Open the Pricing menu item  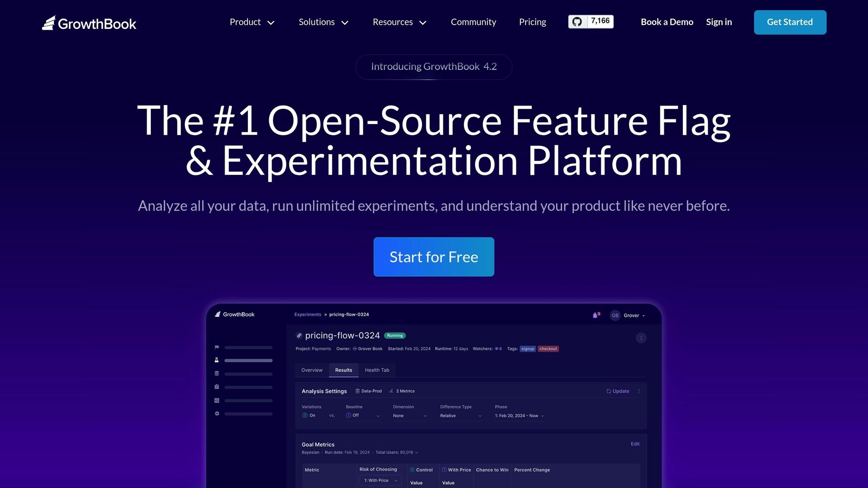[x=532, y=22]
